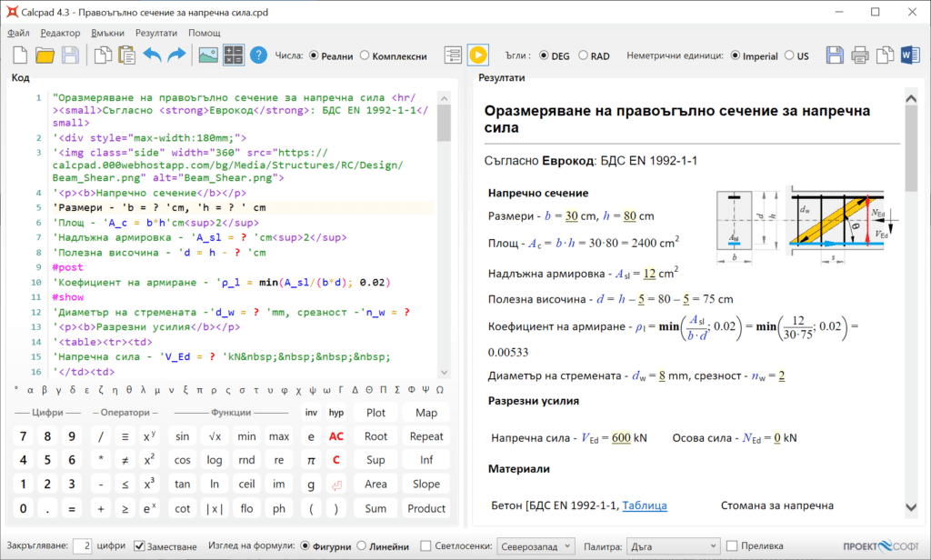Insert the pi constant

[x=311, y=460]
